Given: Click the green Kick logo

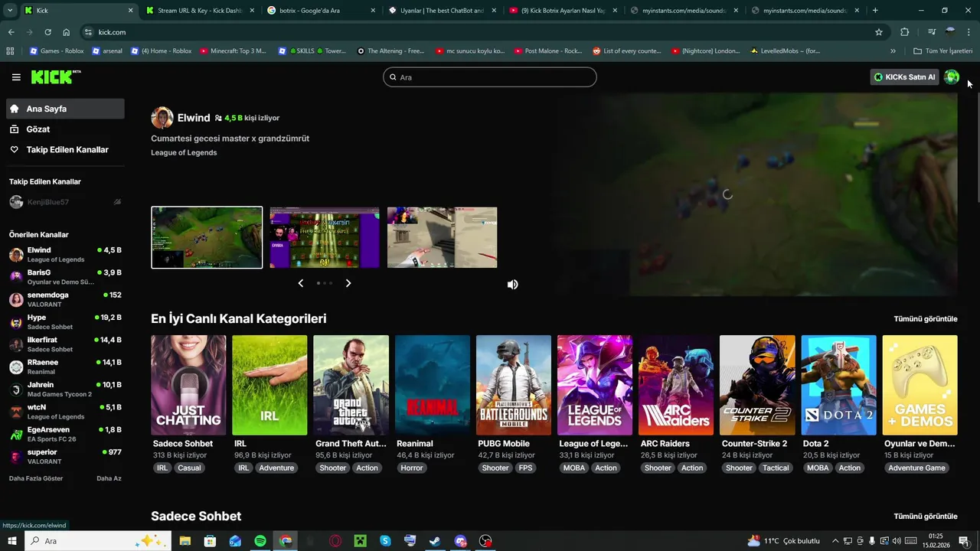Looking at the screenshot, I should (x=55, y=77).
